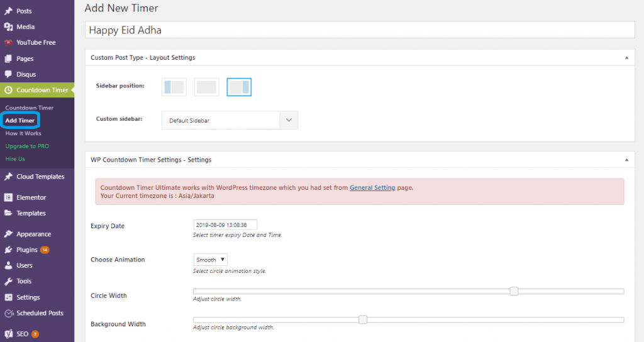
Task: Open the Custom sidebar dropdown
Action: 230,120
